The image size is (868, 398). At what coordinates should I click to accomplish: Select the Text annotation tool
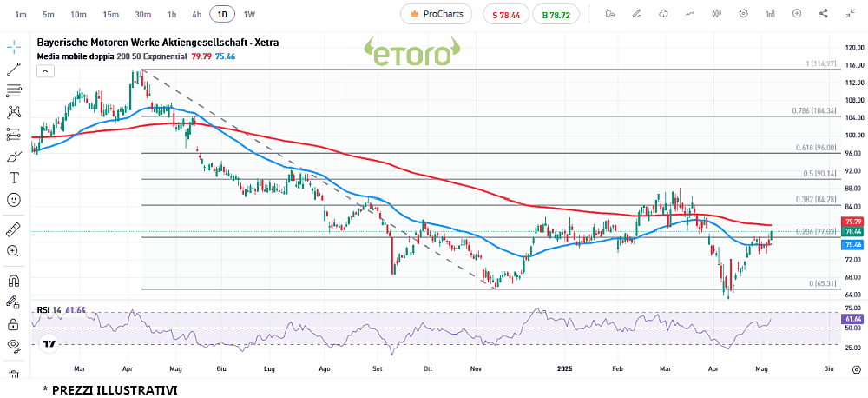coord(14,178)
